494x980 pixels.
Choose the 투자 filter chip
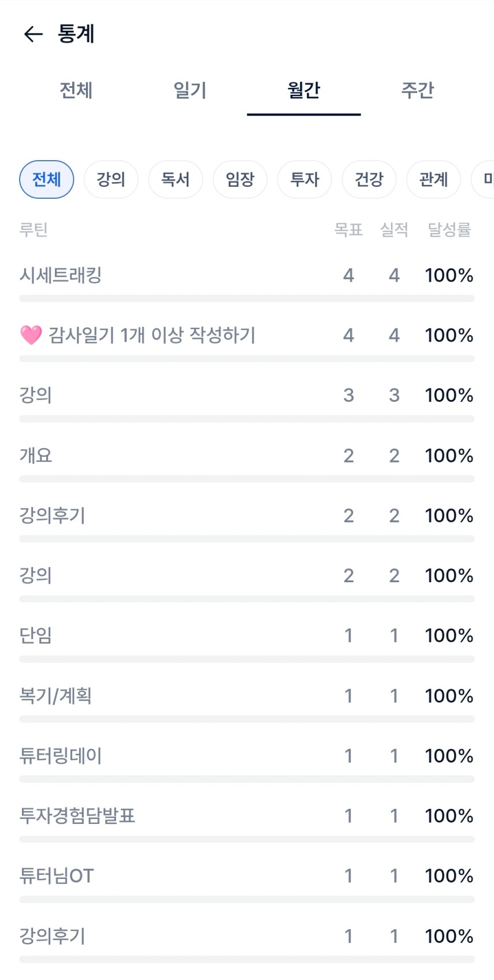click(304, 179)
